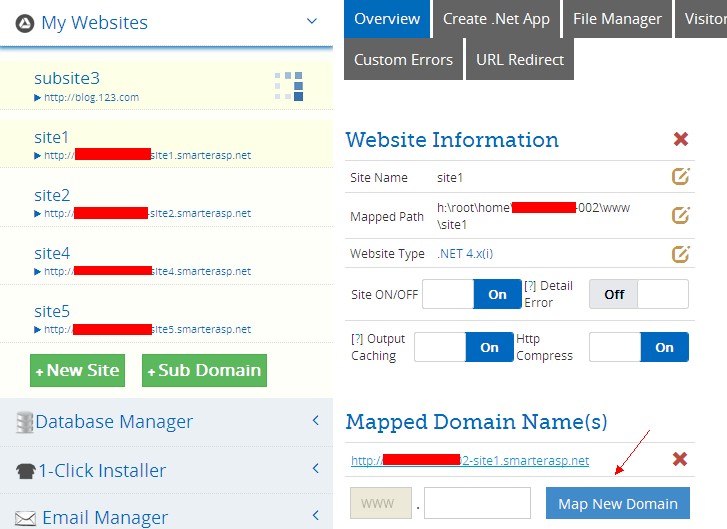Click the edit icon for Mapped Path
This screenshot has width=727, height=529.
pos(680,215)
